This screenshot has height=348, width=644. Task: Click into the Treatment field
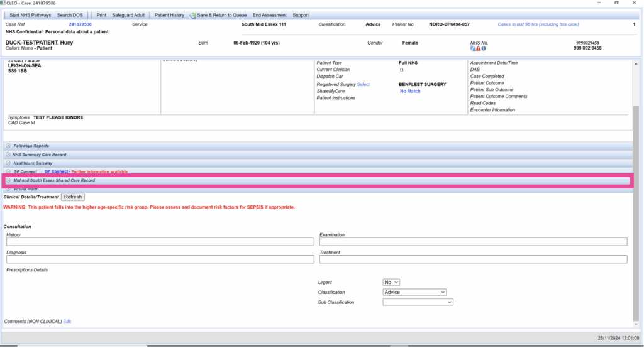point(473,259)
